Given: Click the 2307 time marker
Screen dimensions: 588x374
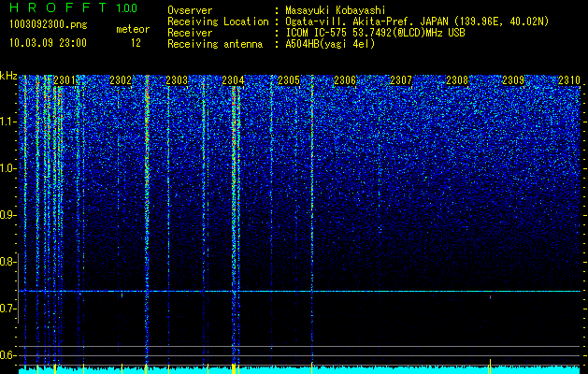Looking at the screenshot, I should [x=401, y=80].
